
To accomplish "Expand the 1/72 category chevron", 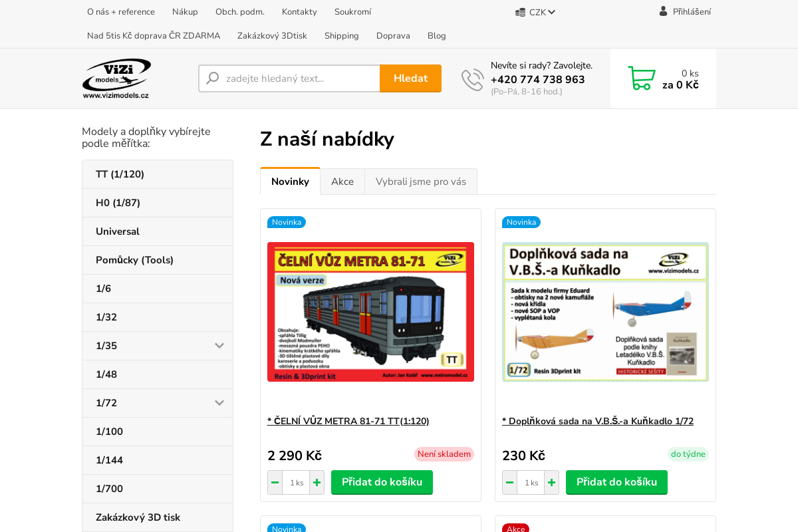I will pos(219,403).
